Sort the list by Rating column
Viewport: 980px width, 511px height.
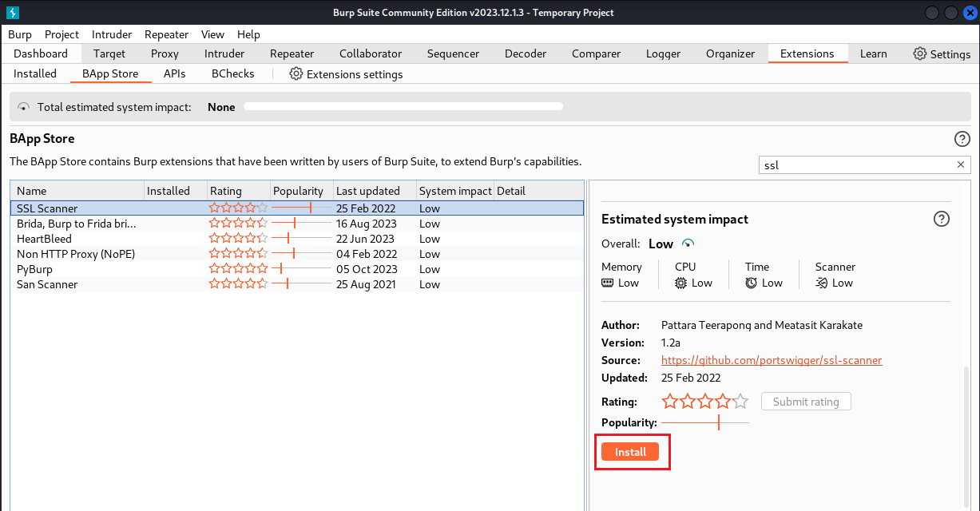tap(238, 191)
